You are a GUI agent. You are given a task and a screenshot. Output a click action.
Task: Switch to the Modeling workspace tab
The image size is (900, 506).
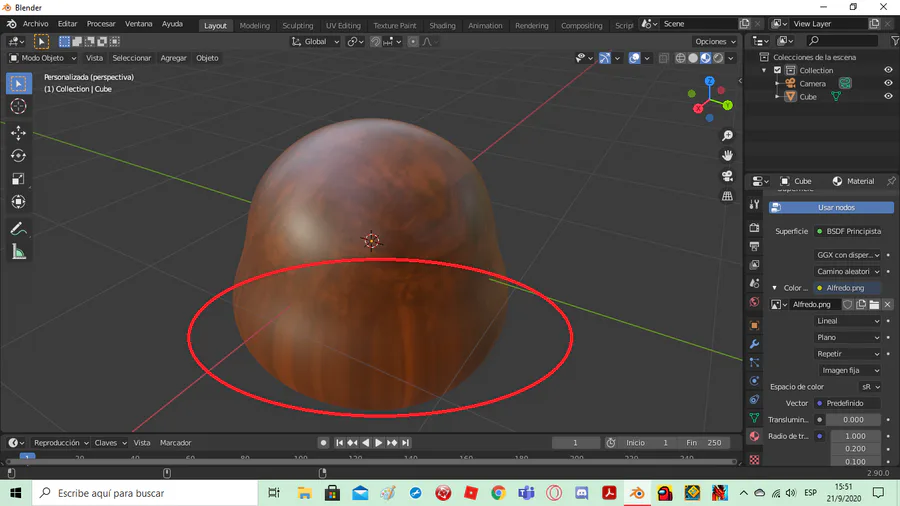(254, 25)
